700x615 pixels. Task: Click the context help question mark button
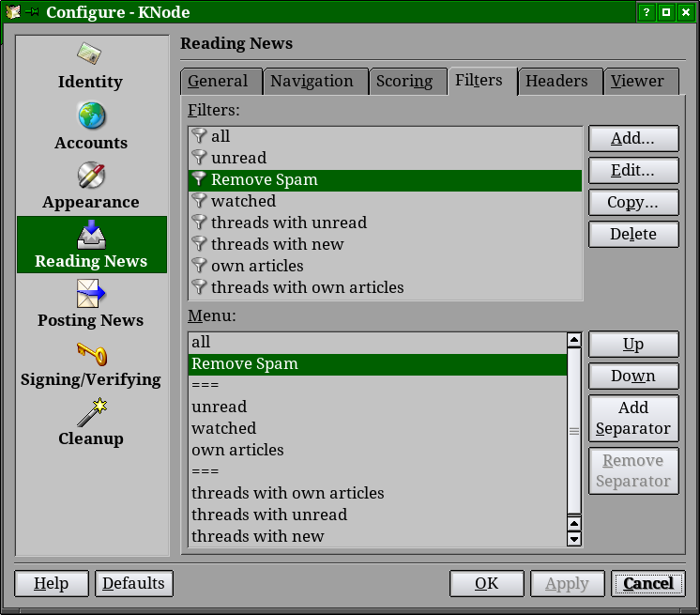646,12
